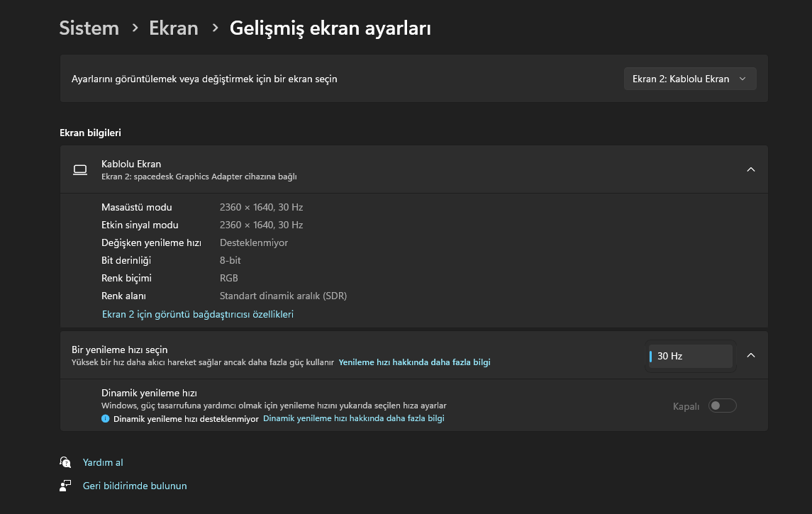Click the laptop icon beside Kablolu Ekran
Viewport: 812px width, 514px height.
tap(80, 169)
